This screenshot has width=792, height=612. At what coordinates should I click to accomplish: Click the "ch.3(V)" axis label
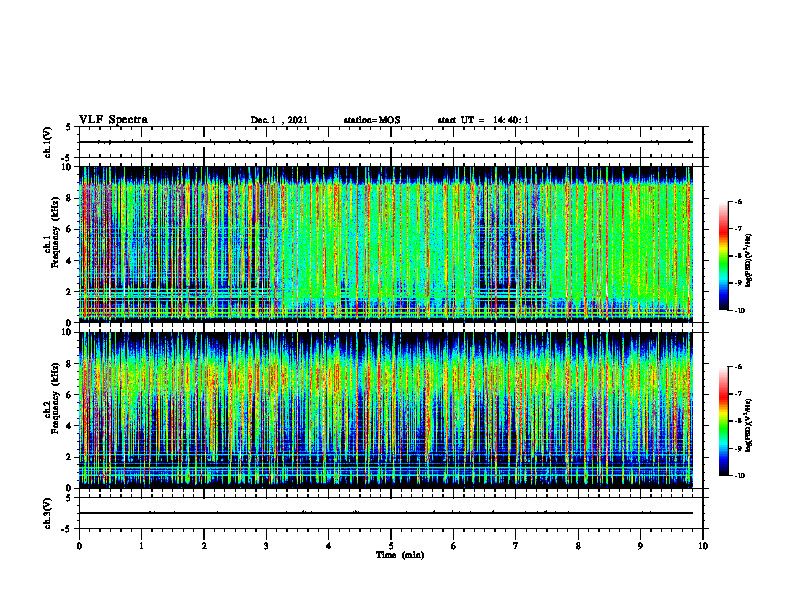(x=47, y=513)
